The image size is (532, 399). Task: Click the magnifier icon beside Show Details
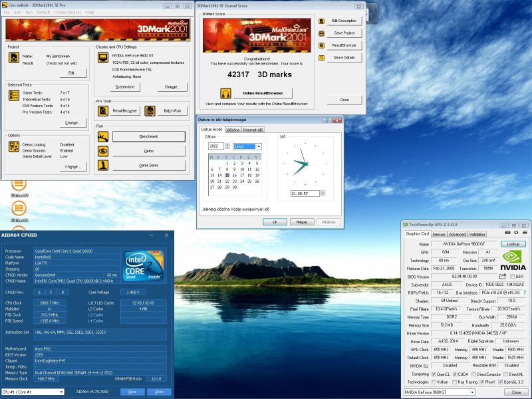[321, 58]
